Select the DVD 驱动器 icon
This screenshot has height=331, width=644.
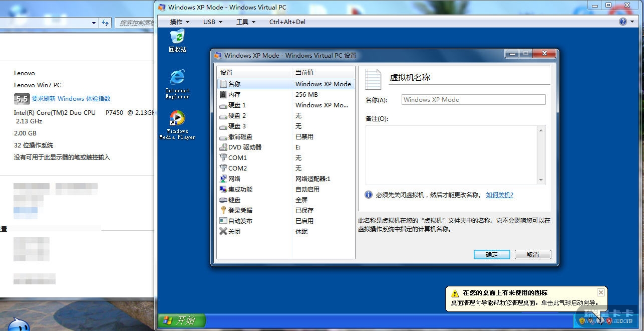coord(223,147)
